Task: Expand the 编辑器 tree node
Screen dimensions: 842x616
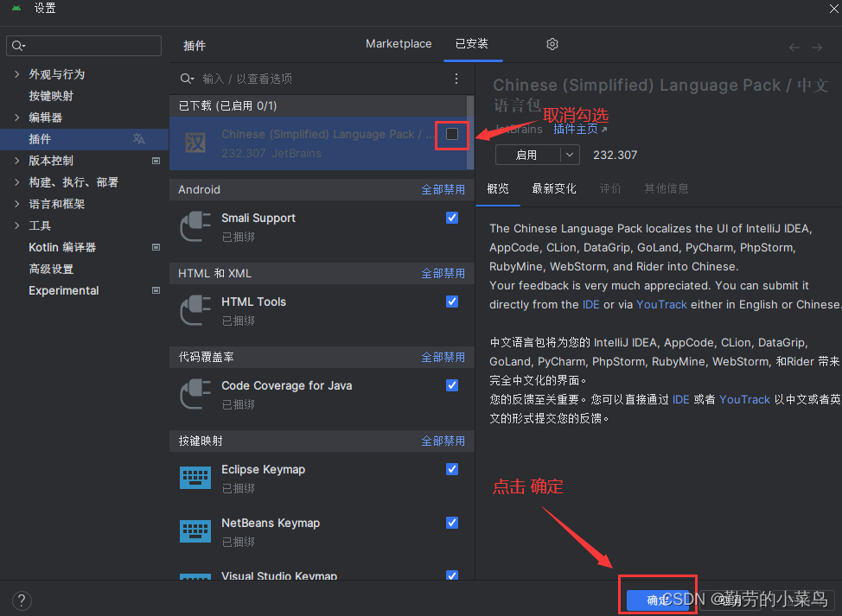Action: click(x=16, y=117)
